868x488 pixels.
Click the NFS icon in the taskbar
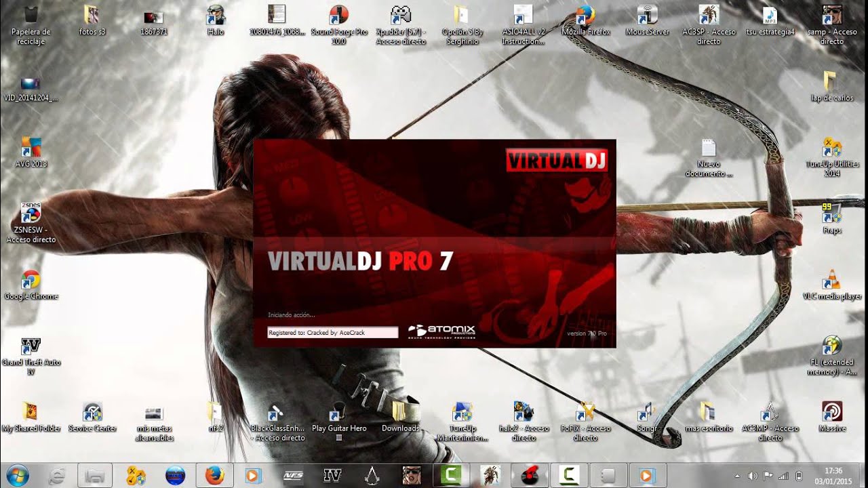coord(293,475)
